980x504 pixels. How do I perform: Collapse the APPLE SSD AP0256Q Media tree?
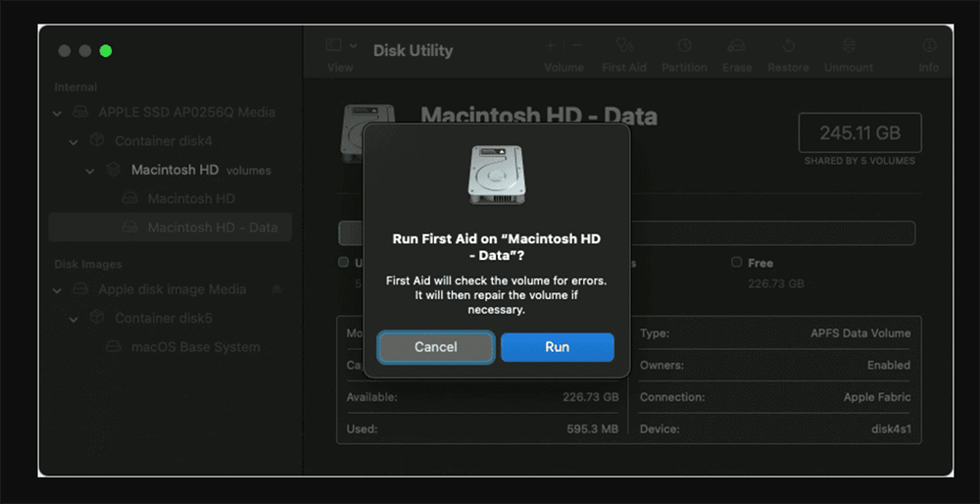pos(59,113)
